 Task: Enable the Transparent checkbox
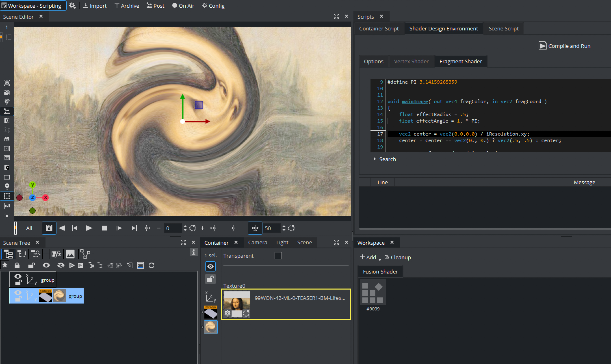point(278,256)
